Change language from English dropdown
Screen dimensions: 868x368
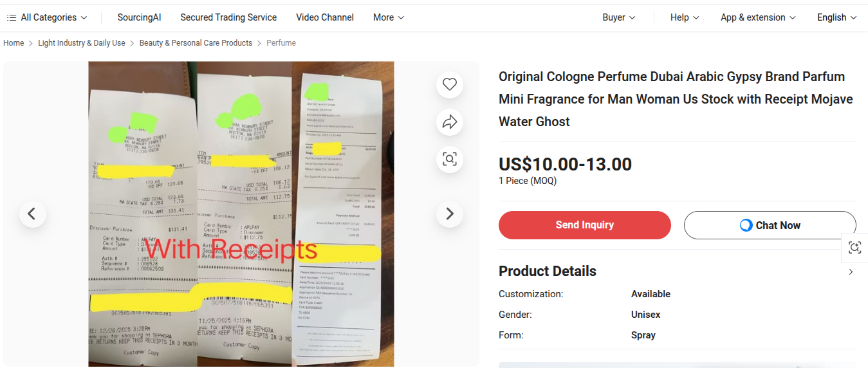(x=837, y=17)
